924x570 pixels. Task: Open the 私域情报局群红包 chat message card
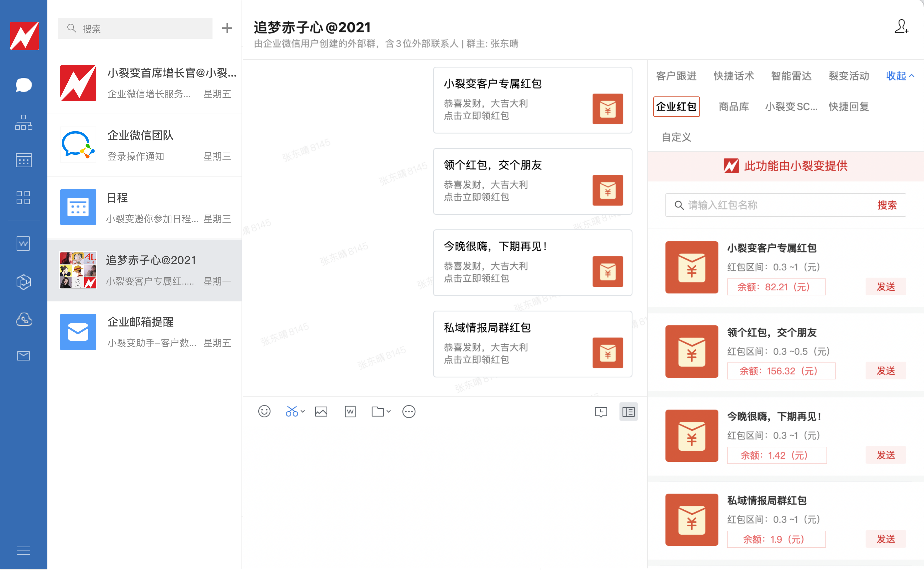[533, 344]
